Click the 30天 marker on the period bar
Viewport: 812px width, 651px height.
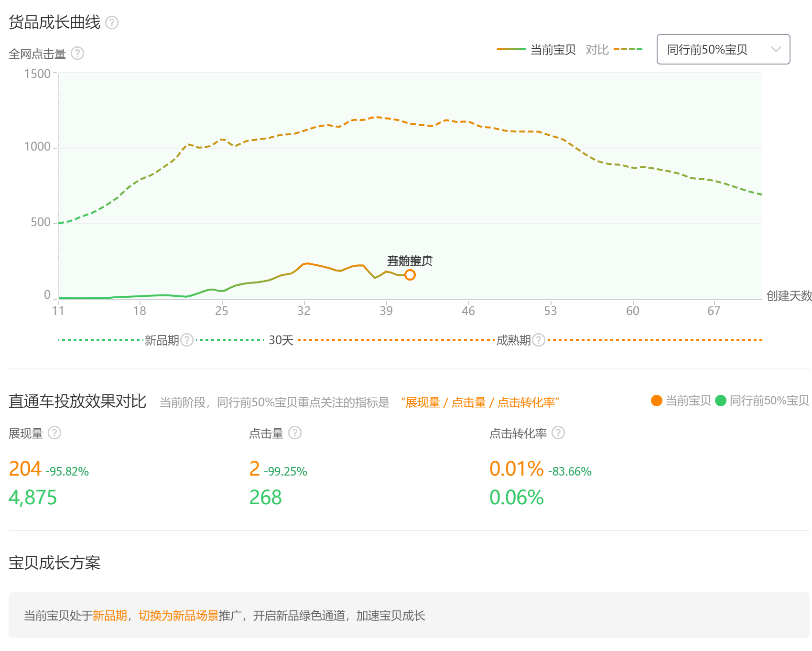point(280,340)
